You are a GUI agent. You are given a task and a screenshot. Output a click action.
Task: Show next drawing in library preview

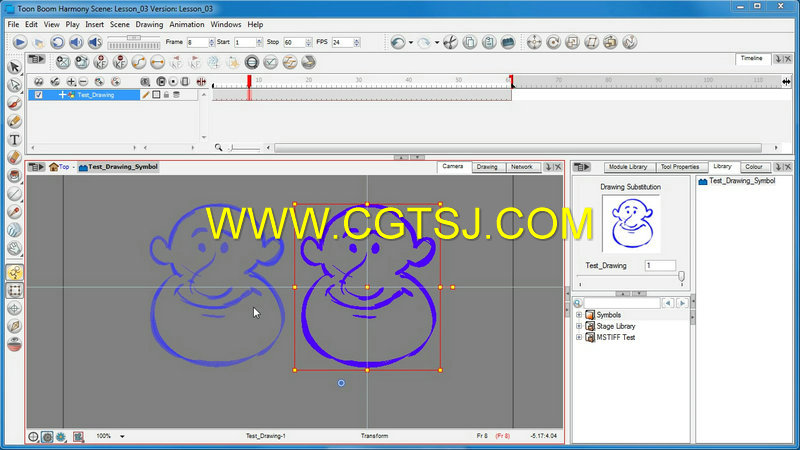682,303
